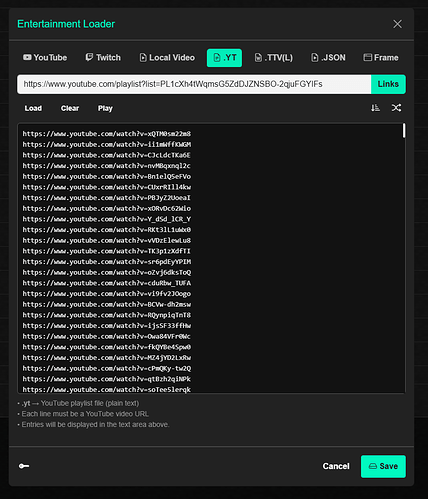This screenshot has width=428, height=499.
Task: Focus the playlist URL input field
Action: (194, 84)
